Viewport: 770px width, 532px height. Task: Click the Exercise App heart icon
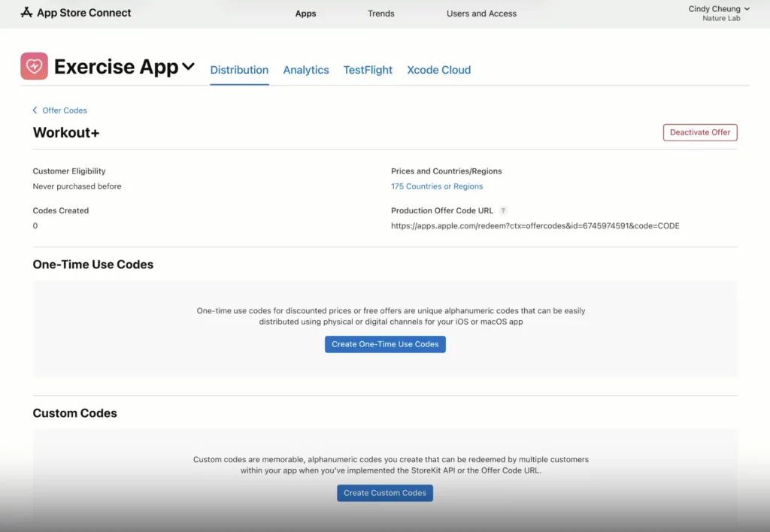(35, 66)
